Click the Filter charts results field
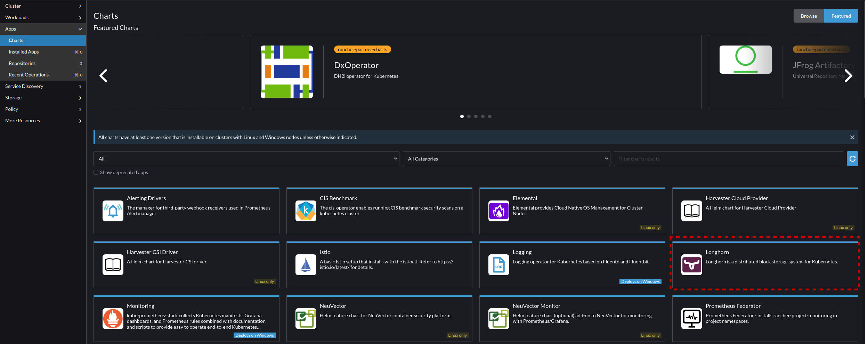This screenshot has width=868, height=344. click(x=728, y=159)
